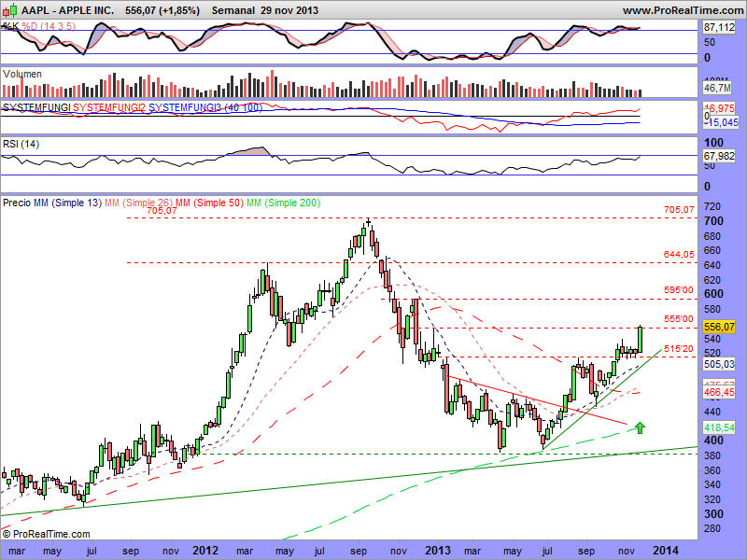This screenshot has height=560, width=747.
Task: Click the "MM (Simple 200)" moving average label
Action: pyautogui.click(x=284, y=203)
